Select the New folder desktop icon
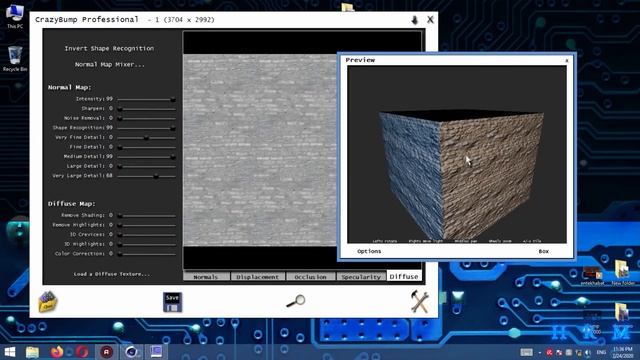Viewport: 640px width, 360px height. 622,273
